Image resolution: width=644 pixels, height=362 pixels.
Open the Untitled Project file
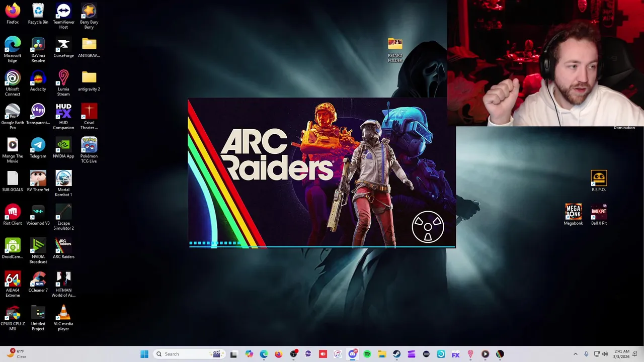38,318
